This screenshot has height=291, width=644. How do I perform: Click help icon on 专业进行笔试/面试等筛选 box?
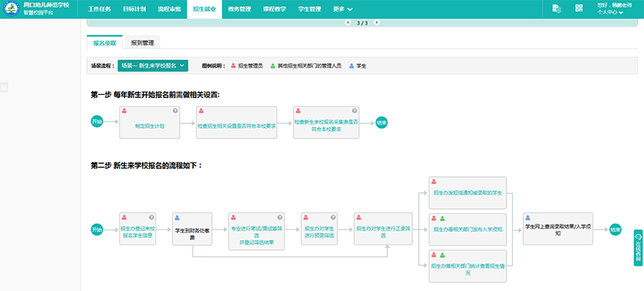point(279,217)
